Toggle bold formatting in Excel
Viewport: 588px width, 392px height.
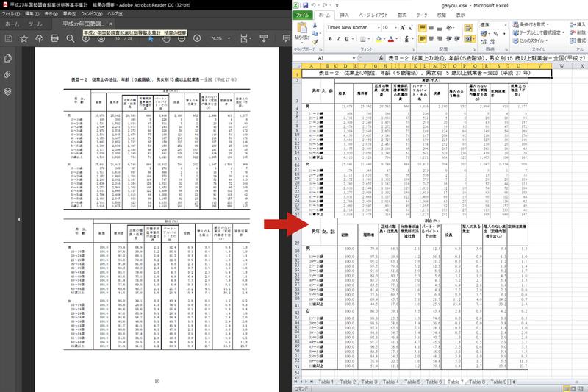click(x=330, y=39)
